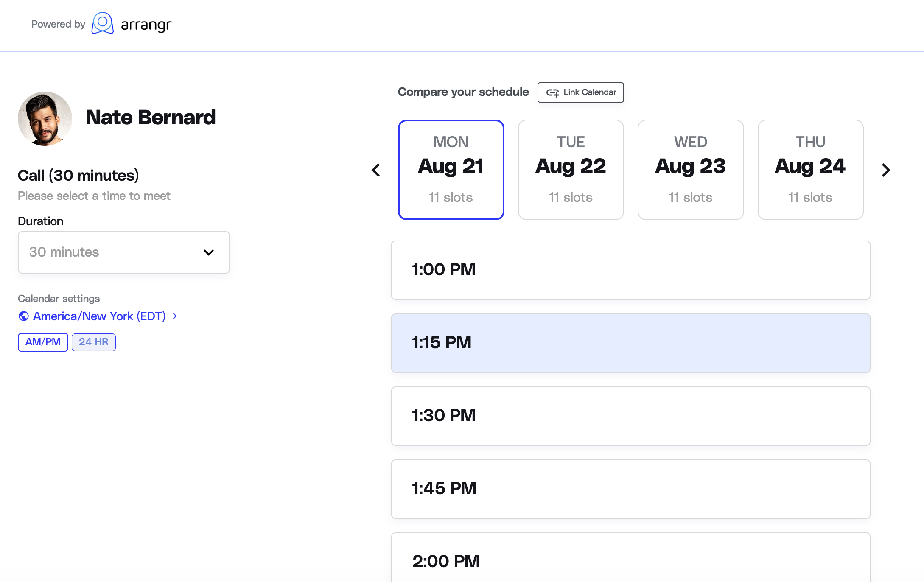Click the globe icon beside the timezone

tap(24, 316)
